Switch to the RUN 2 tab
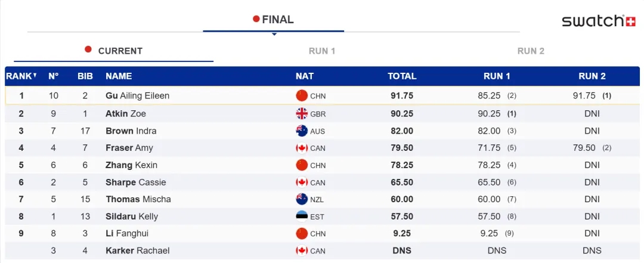This screenshot has width=644, height=263. (x=531, y=51)
